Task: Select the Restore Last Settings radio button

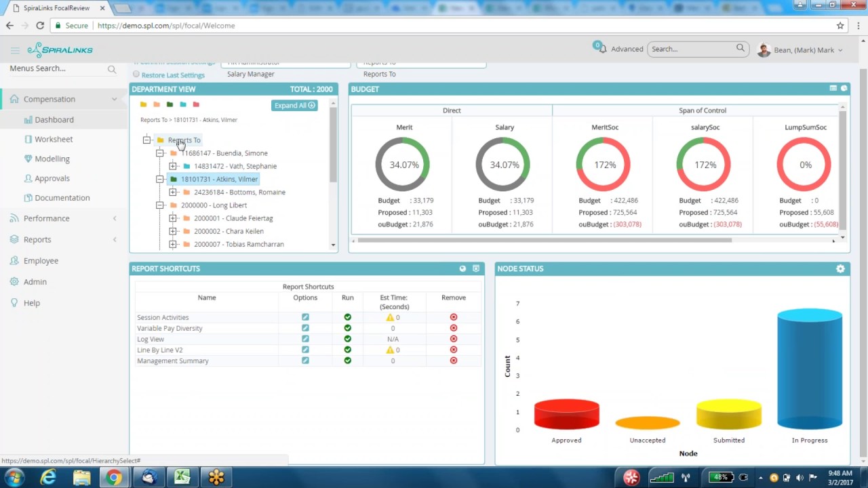Action: [x=136, y=75]
